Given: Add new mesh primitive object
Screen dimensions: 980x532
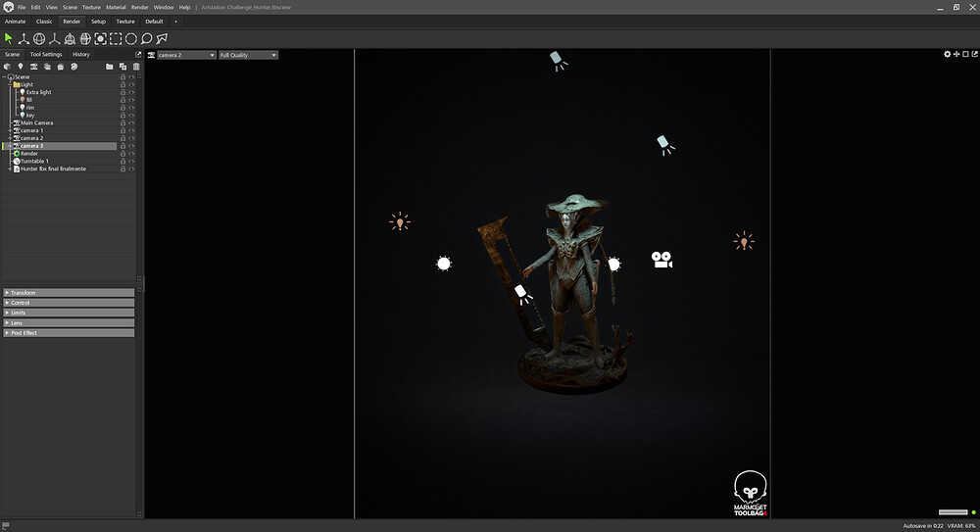Looking at the screenshot, I should (7, 67).
